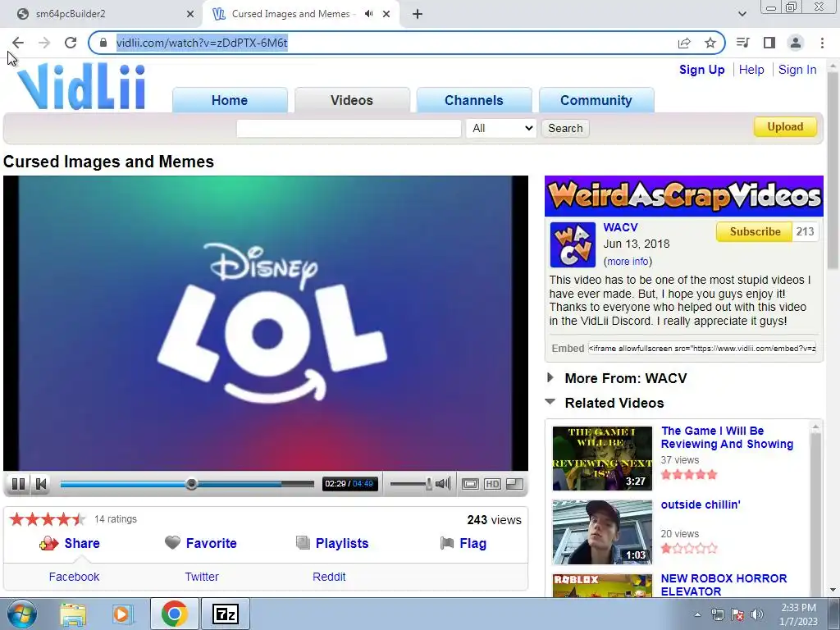840x630 pixels.
Task: Go to the Channels tab
Action: coord(473,100)
